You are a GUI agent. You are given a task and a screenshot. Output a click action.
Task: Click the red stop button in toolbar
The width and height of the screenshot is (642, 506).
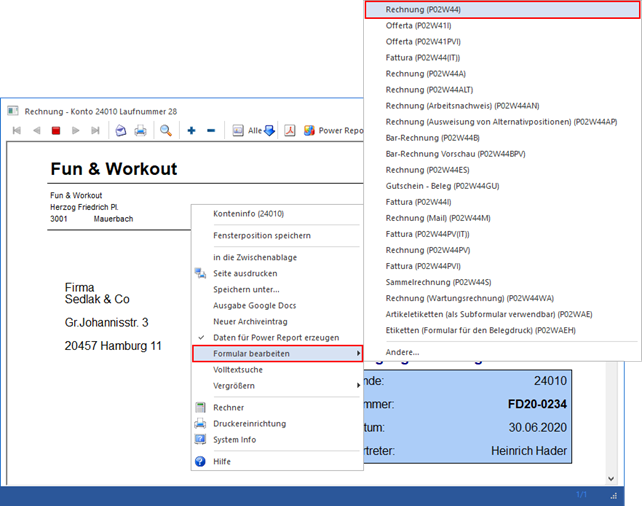pyautogui.click(x=56, y=130)
